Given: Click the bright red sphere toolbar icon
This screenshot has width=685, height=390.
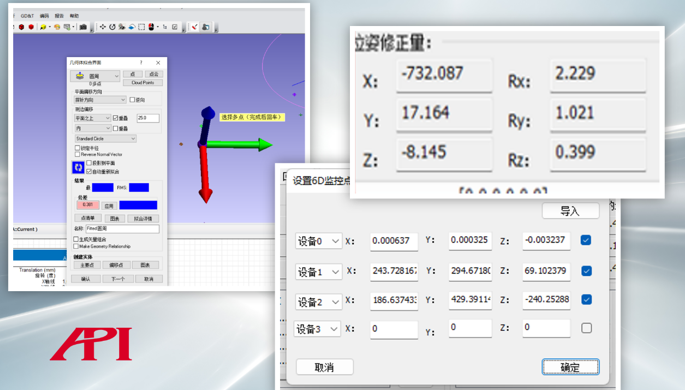Looking at the screenshot, I should [x=31, y=27].
